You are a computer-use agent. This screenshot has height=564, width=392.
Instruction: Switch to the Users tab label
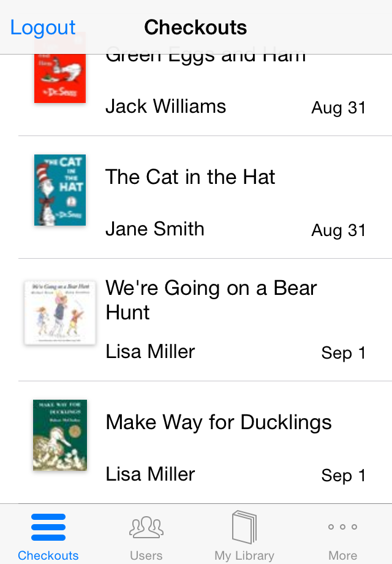(x=146, y=555)
